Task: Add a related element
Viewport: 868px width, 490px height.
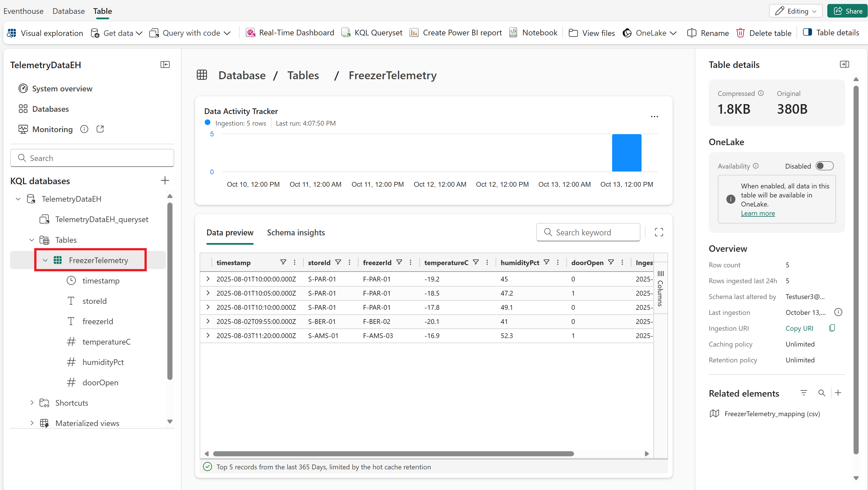Action: point(838,393)
